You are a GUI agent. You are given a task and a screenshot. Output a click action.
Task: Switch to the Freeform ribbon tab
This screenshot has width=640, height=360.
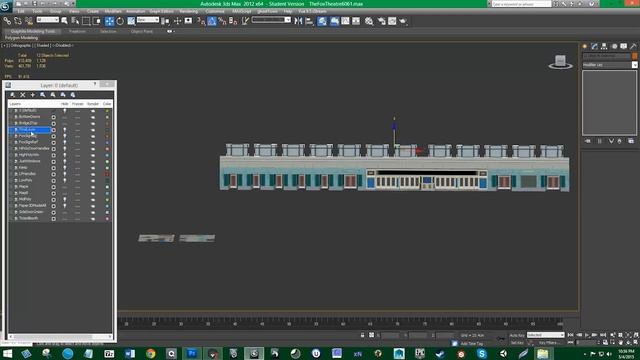click(77, 31)
